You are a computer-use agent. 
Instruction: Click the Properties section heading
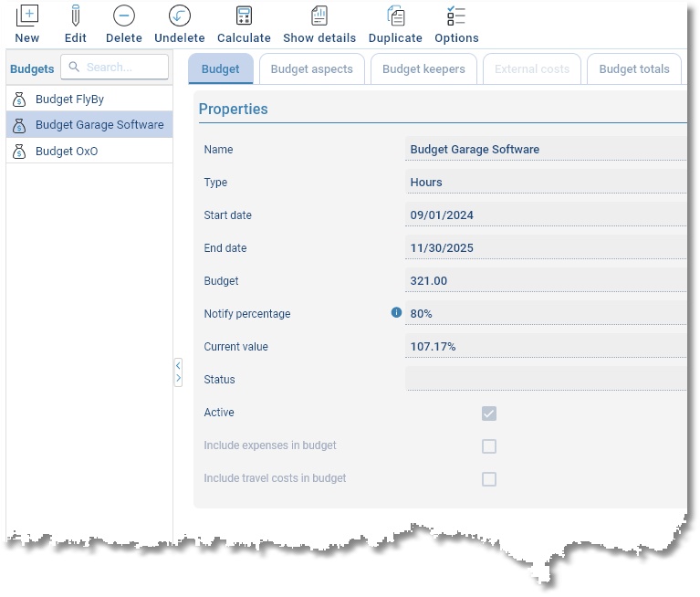click(233, 109)
